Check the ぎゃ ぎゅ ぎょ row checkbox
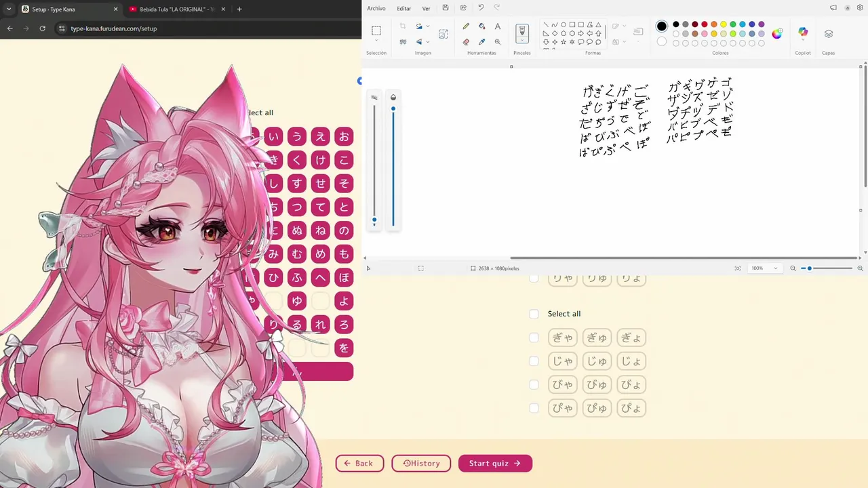 click(x=534, y=338)
